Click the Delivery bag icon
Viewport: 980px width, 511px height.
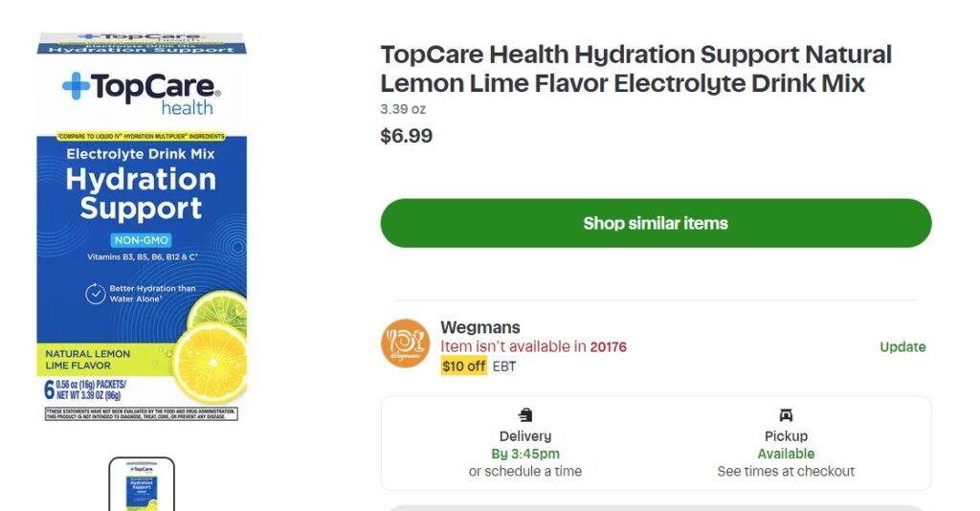525,415
